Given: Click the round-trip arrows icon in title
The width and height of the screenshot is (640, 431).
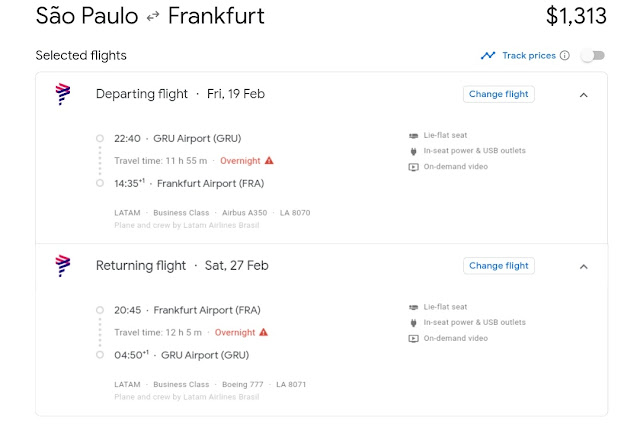Looking at the screenshot, I should coord(153,17).
